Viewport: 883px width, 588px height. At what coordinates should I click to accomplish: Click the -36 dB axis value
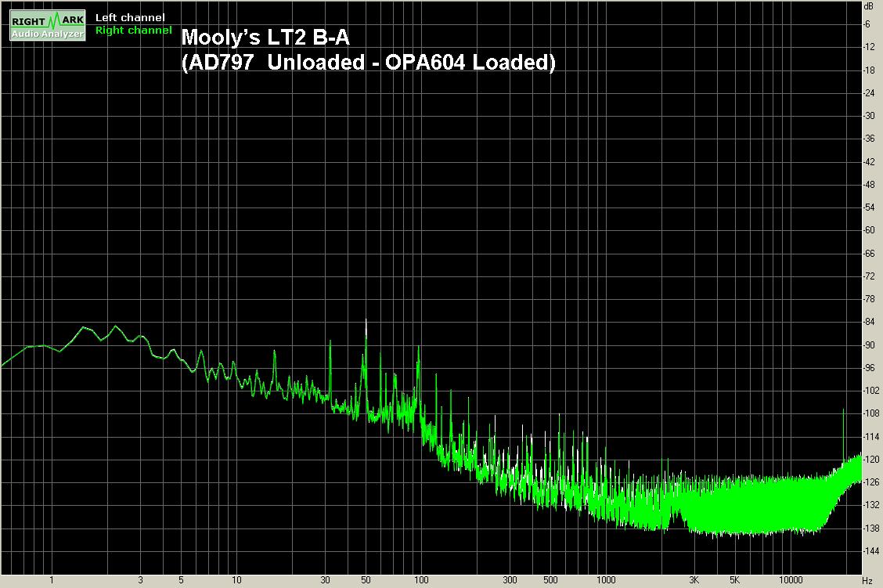[869, 139]
